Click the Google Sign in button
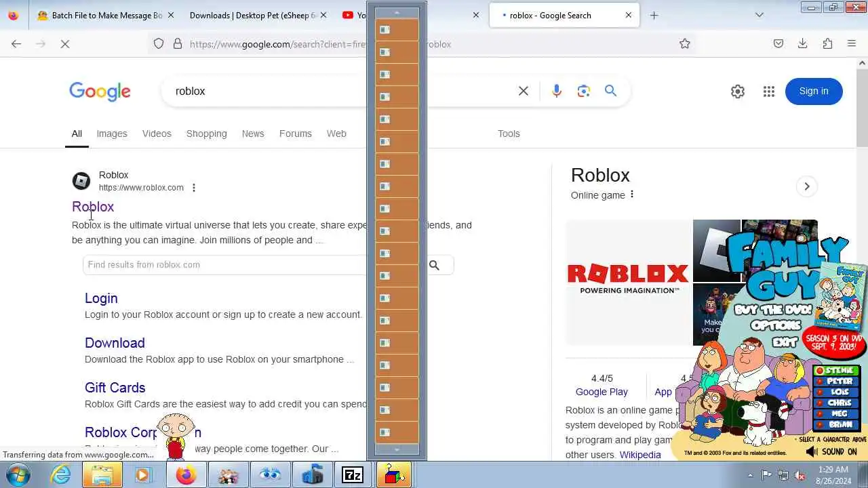868x488 pixels. 814,91
